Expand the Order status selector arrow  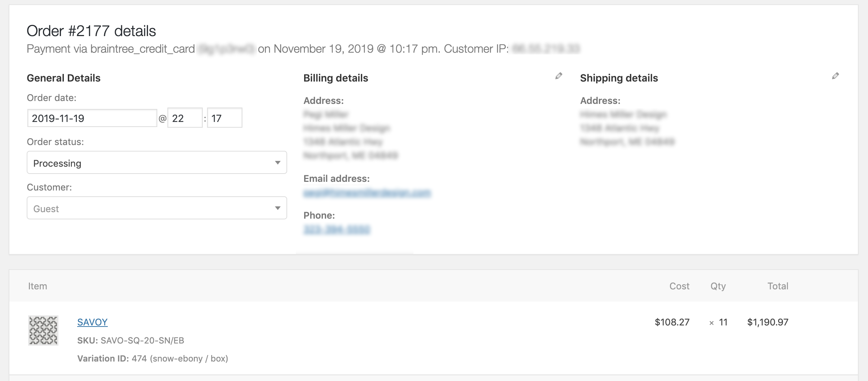pyautogui.click(x=277, y=163)
